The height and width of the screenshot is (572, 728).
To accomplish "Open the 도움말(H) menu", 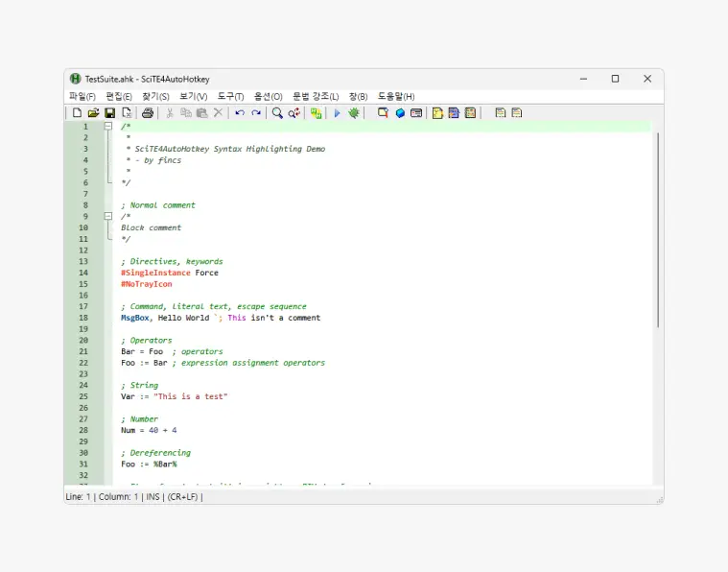I will click(395, 97).
